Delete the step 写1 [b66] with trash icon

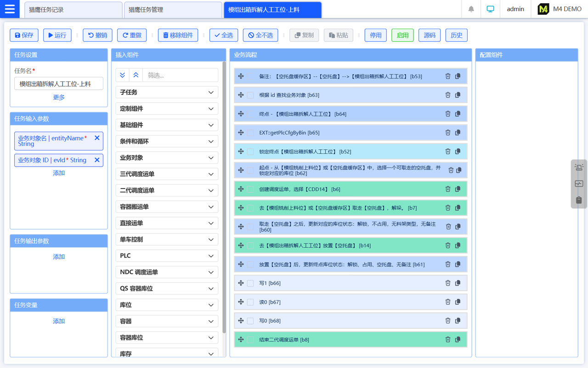click(x=447, y=283)
